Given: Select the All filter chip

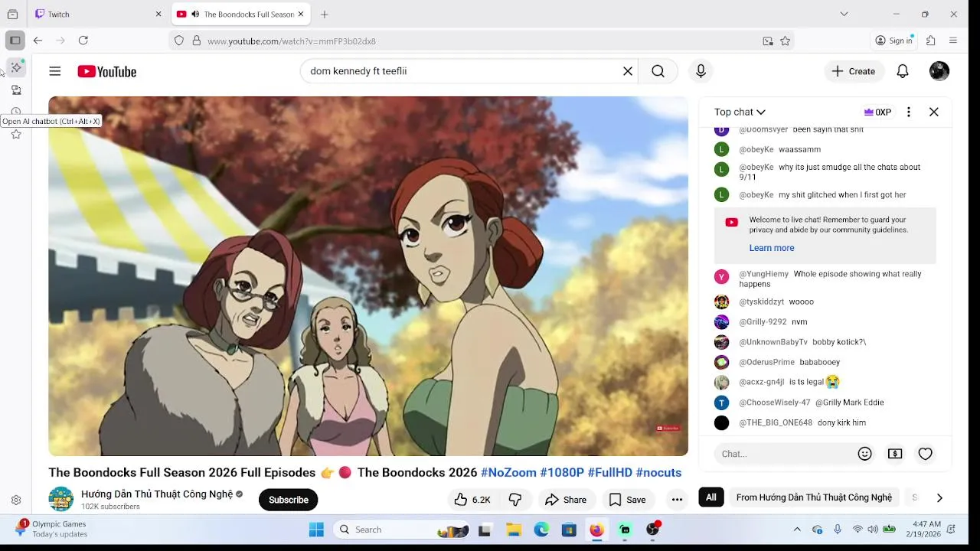Looking at the screenshot, I should pos(711,497).
